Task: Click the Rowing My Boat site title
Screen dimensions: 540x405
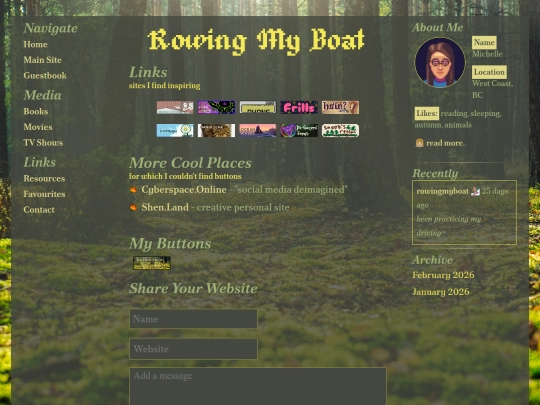Action: coord(256,41)
